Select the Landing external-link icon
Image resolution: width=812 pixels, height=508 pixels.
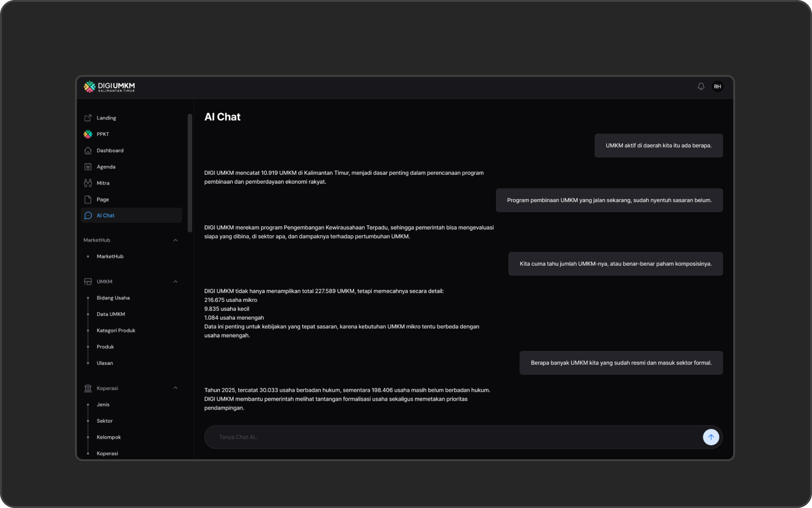coord(88,118)
